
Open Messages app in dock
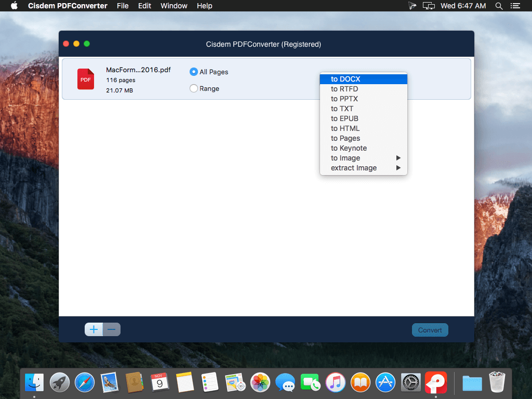(285, 382)
